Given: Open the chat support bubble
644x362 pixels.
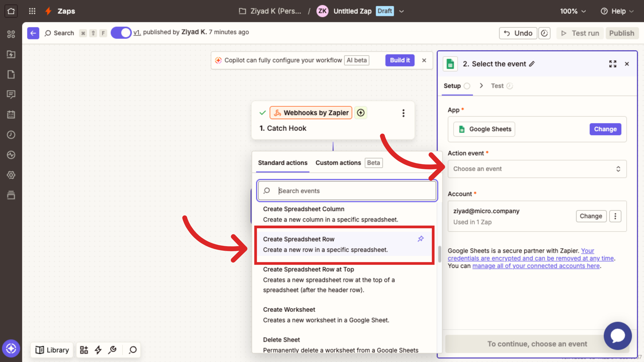Looking at the screenshot, I should click(x=617, y=336).
